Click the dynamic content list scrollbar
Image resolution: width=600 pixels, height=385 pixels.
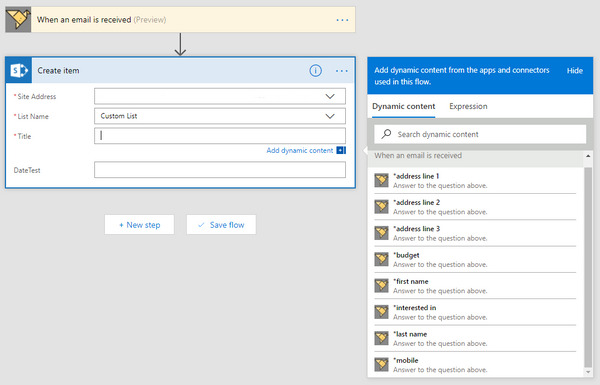(588, 267)
